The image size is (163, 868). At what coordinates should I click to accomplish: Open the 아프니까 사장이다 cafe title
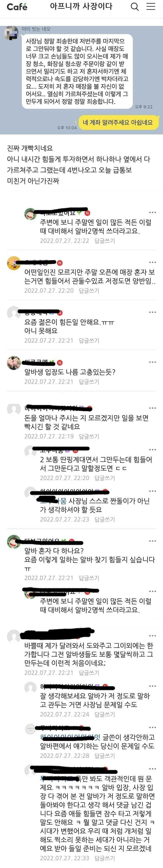81,6
